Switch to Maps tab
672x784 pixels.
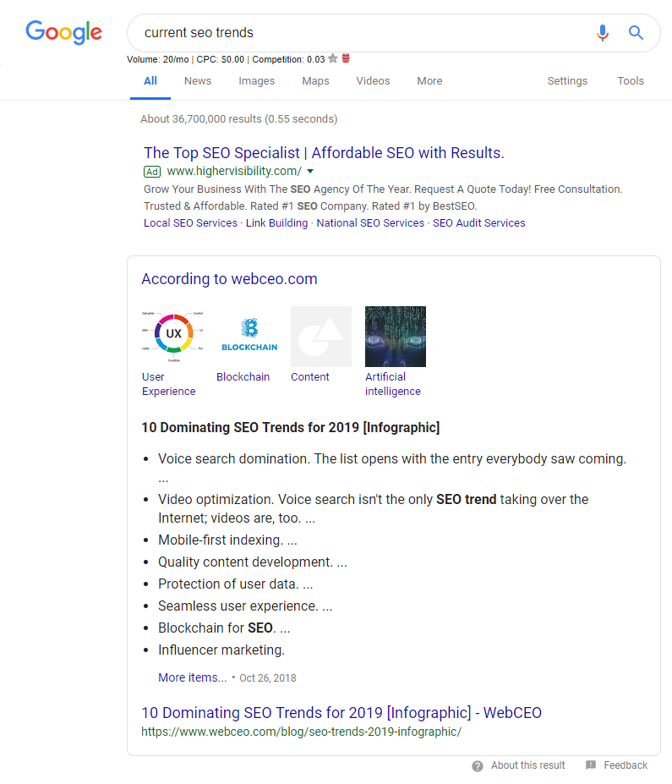316,81
